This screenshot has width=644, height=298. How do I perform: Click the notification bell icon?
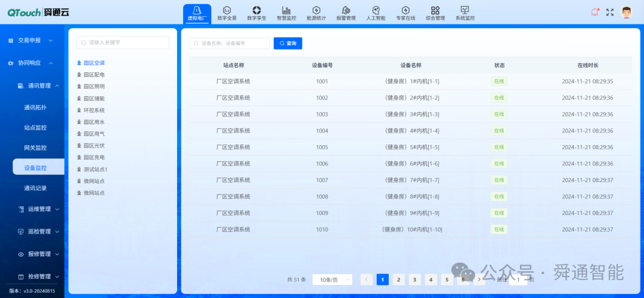595,13
